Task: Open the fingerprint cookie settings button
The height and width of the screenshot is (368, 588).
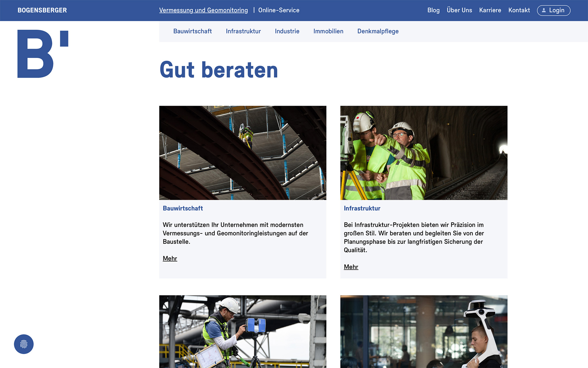Action: point(24,344)
